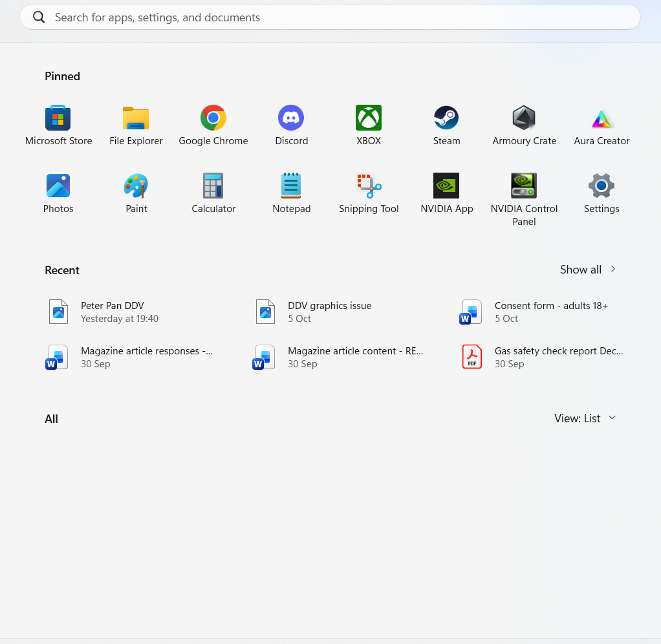This screenshot has width=661, height=644.
Task: Open Armoury Crate
Action: tap(524, 125)
